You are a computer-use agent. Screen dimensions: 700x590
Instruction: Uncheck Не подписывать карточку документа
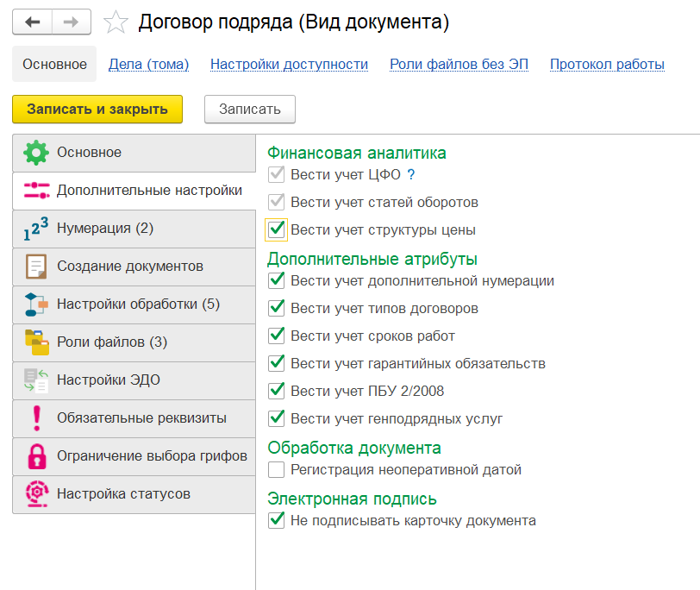(277, 521)
